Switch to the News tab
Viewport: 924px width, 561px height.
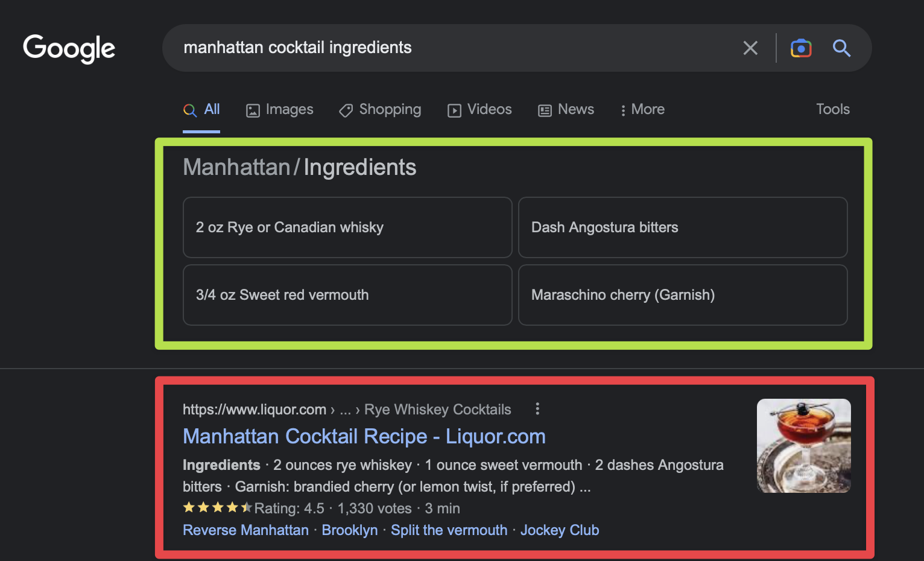[566, 110]
